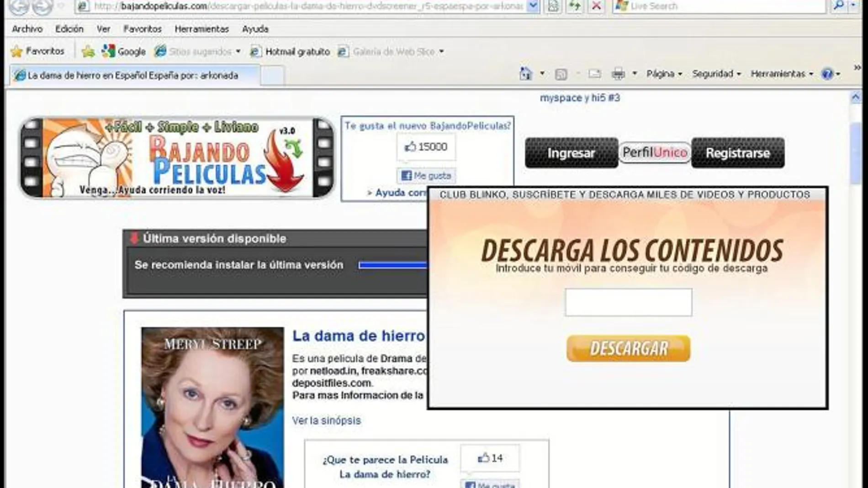Click the Registrarse button
The width and height of the screenshot is (868, 488).
click(738, 153)
